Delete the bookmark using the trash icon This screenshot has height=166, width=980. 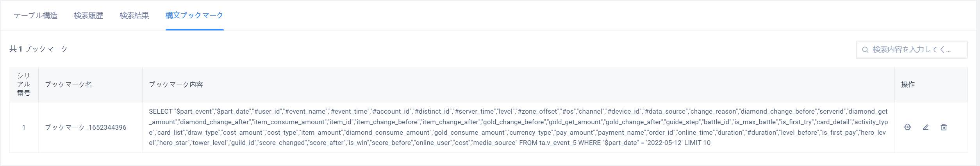tap(944, 127)
